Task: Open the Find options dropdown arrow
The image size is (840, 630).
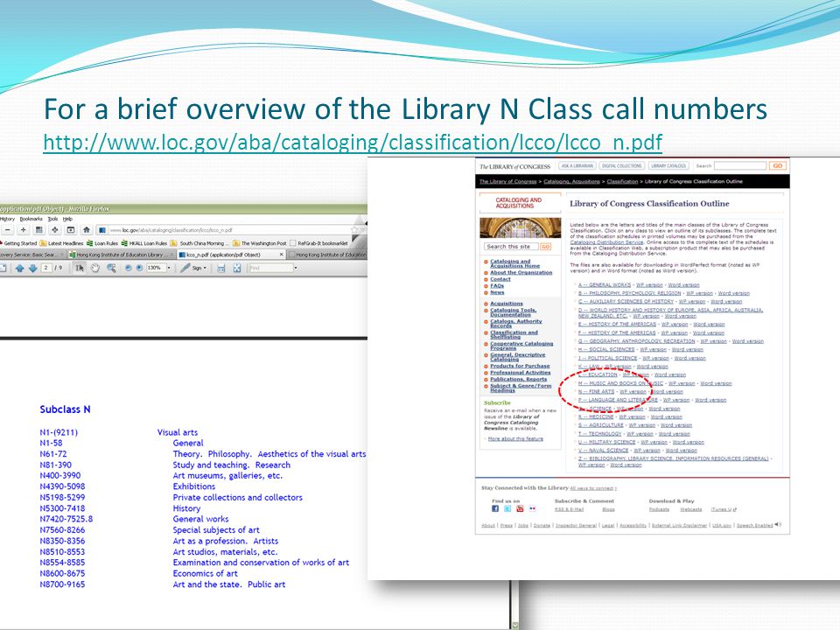Action: point(295,268)
